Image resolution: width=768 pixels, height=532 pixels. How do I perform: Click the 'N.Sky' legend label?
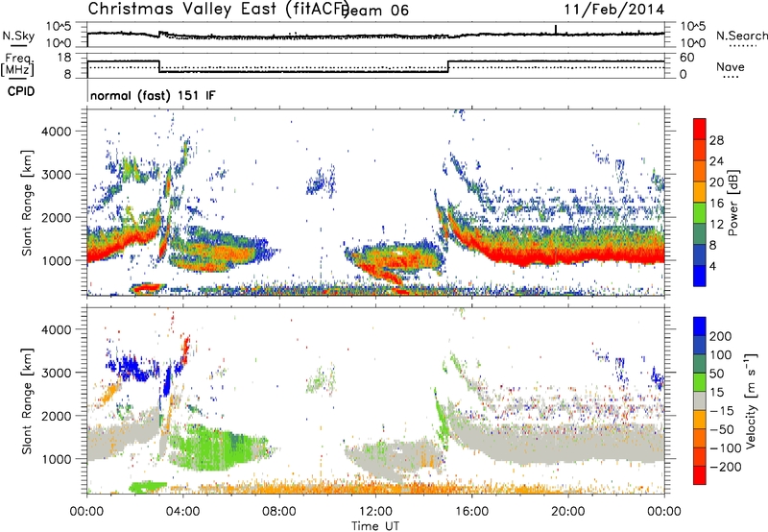pyautogui.click(x=18, y=36)
